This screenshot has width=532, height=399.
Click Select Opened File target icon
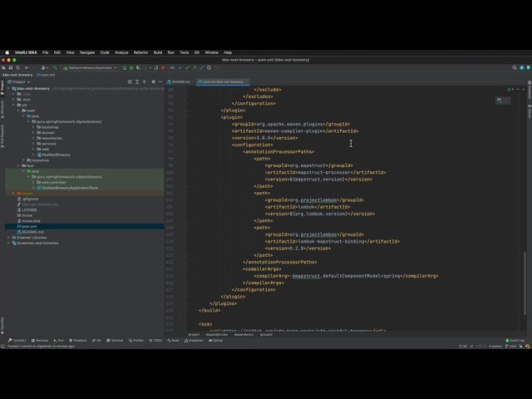tap(130, 81)
